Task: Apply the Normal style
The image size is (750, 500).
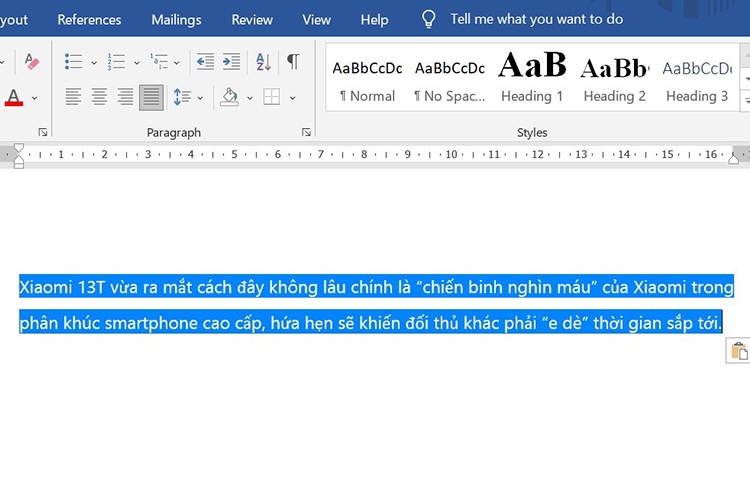Action: click(367, 80)
